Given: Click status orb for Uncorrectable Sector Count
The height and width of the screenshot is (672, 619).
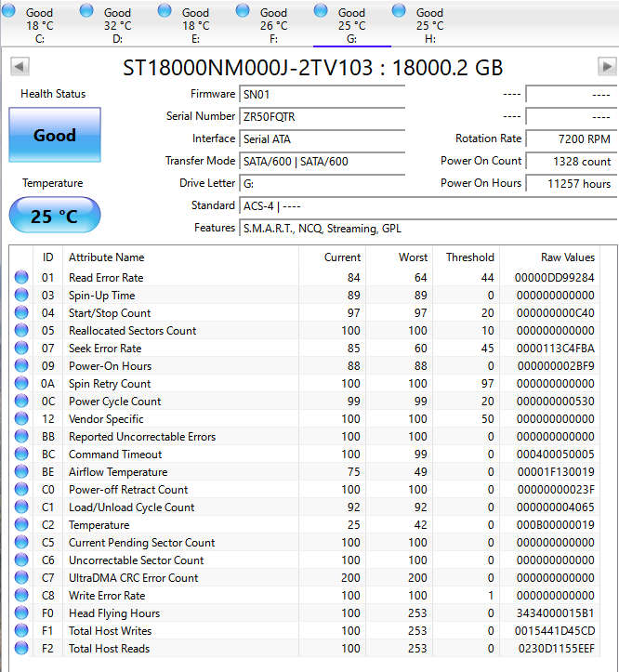Looking at the screenshot, I should click(x=21, y=560).
